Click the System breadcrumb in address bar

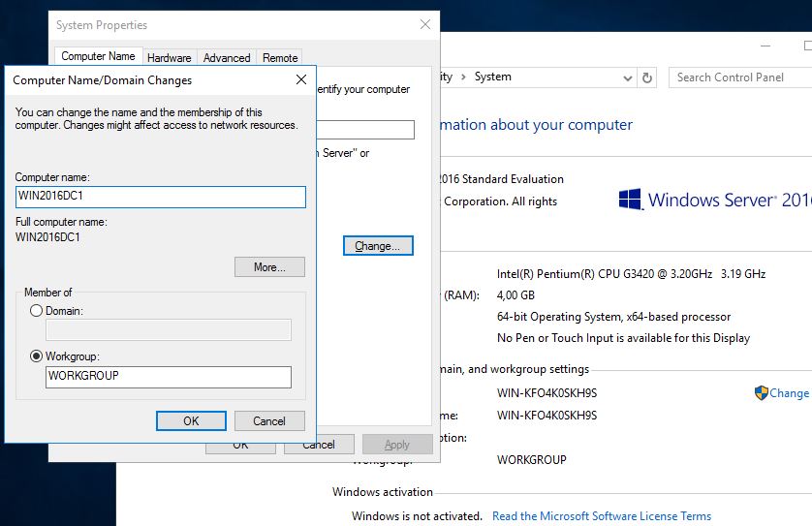[x=493, y=77]
